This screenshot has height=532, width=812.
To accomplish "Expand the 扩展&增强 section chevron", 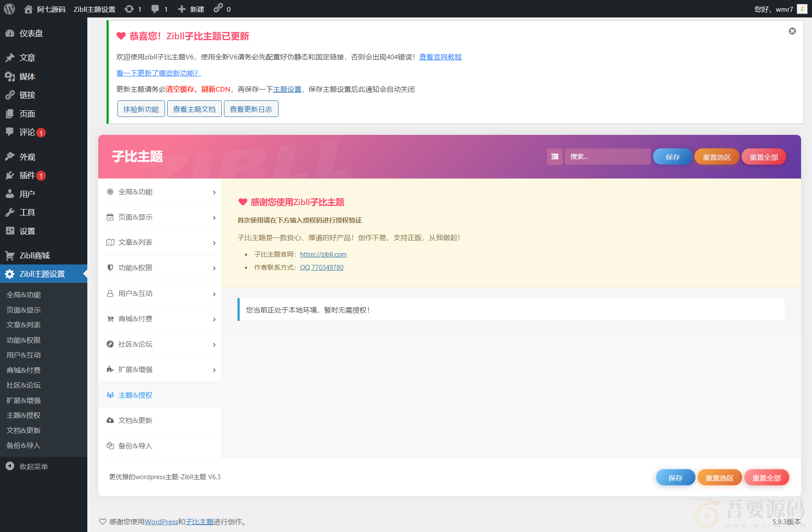I will (x=214, y=370).
